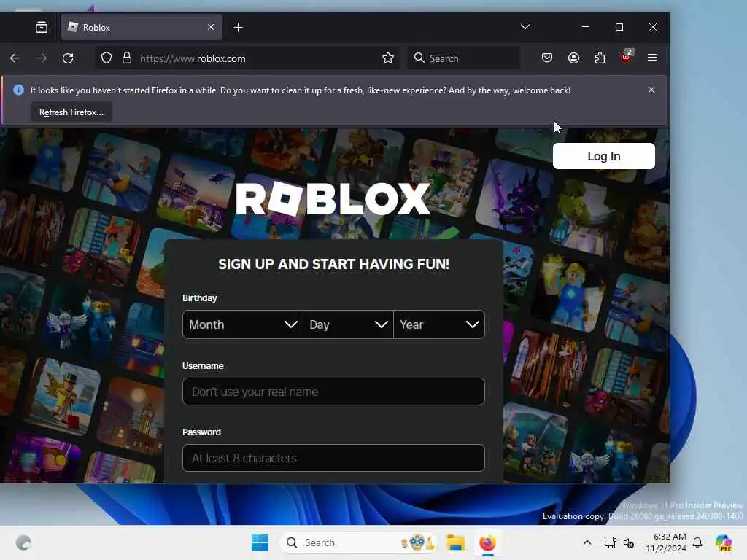The width and height of the screenshot is (747, 560).
Task: Minimize the Firefox window
Action: coord(586,27)
